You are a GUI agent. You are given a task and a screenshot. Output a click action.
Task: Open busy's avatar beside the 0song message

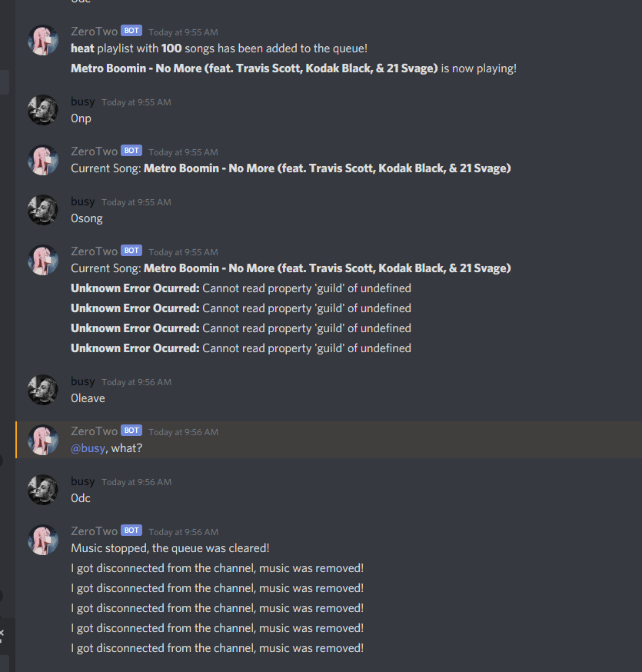[43, 210]
